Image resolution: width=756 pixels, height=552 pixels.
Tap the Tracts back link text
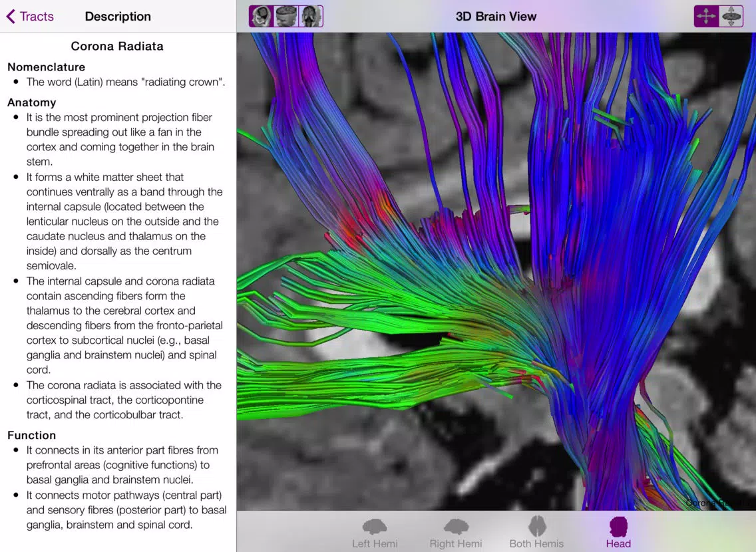click(x=37, y=17)
